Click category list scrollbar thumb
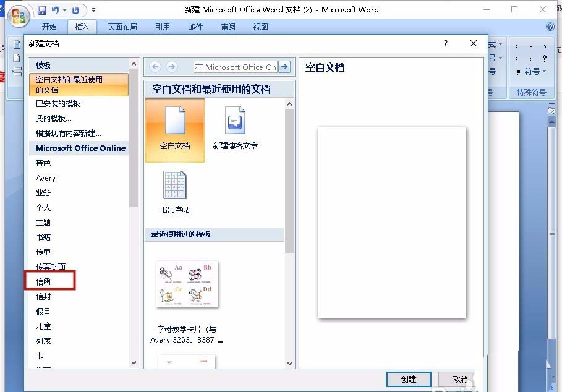The width and height of the screenshot is (562, 392). 134,138
